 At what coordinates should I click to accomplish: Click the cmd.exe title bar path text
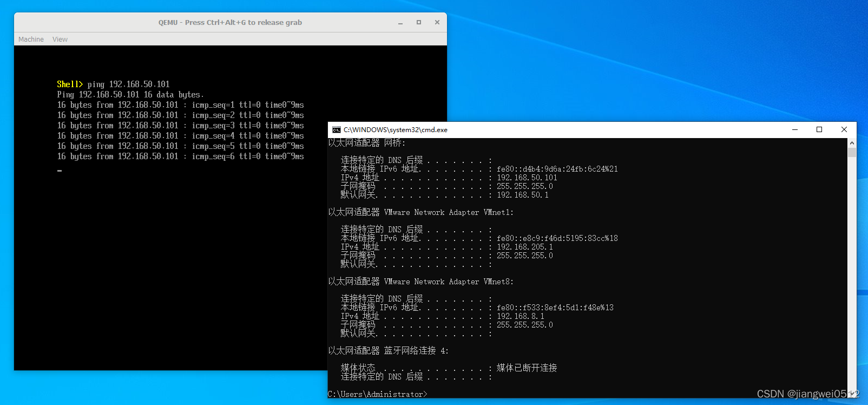(x=395, y=130)
